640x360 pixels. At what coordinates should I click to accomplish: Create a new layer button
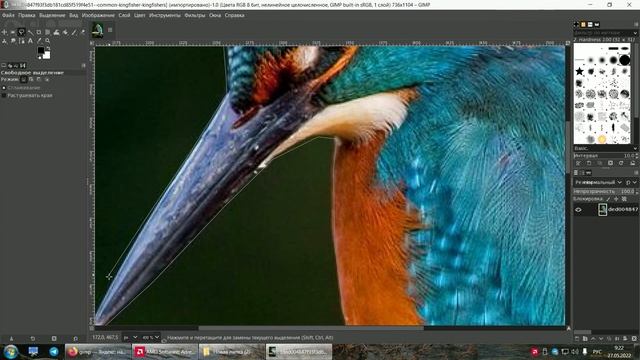pos(577,338)
